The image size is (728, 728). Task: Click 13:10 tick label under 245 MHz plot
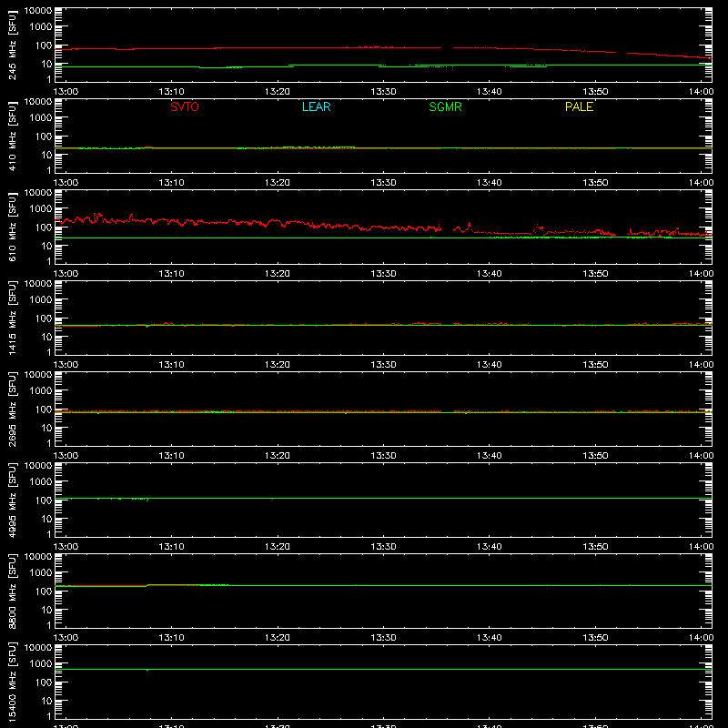171,92
